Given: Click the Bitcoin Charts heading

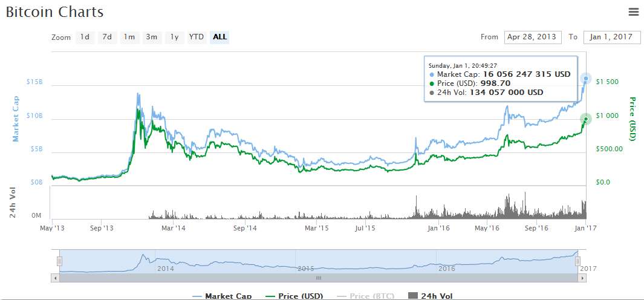Looking at the screenshot, I should tap(54, 12).
